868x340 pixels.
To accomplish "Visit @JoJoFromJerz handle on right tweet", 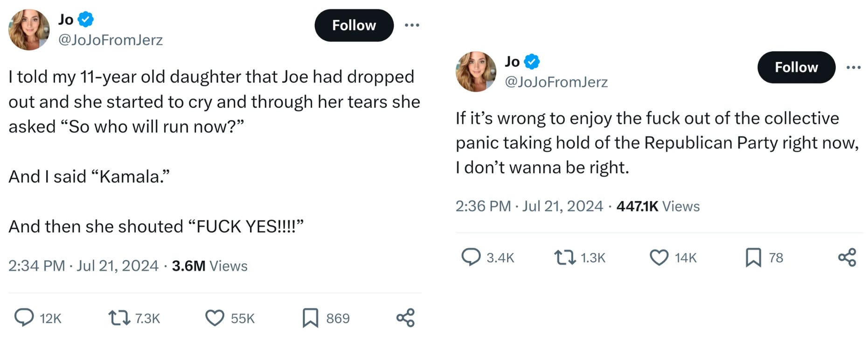I will (x=556, y=82).
